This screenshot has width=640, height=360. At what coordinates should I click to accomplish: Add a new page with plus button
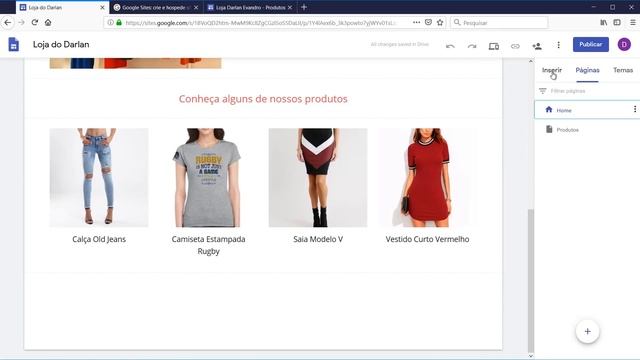587,331
